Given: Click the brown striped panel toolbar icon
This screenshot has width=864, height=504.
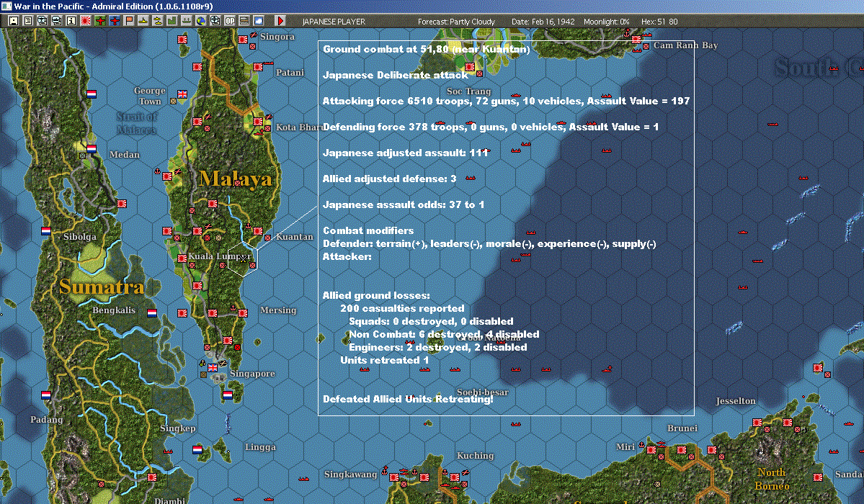Looking at the screenshot, I should point(244,21).
